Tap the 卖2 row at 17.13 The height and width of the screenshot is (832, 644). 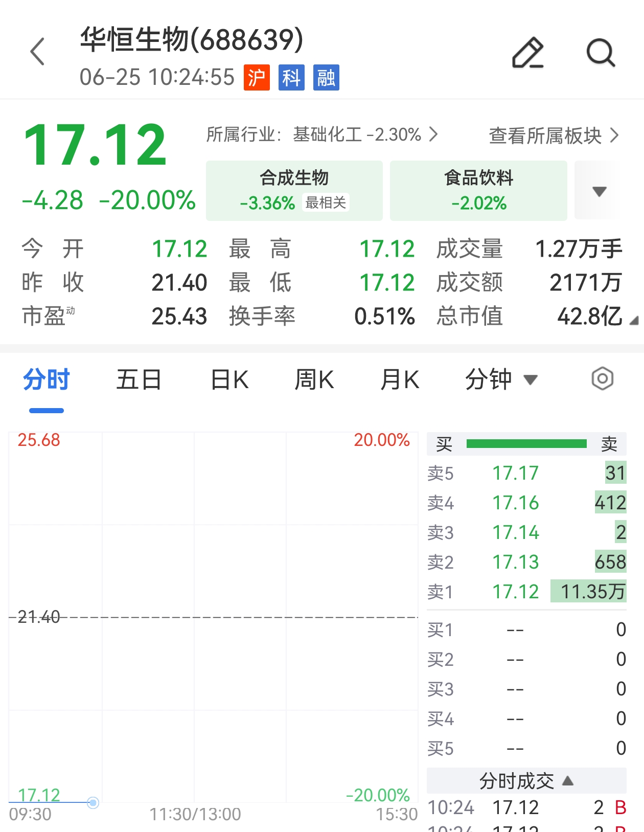(526, 562)
